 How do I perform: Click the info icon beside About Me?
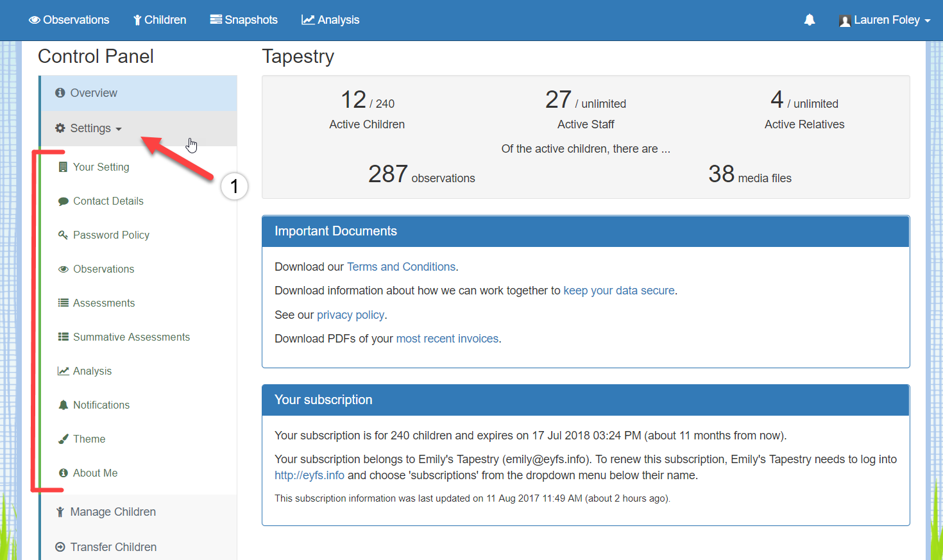click(x=64, y=473)
